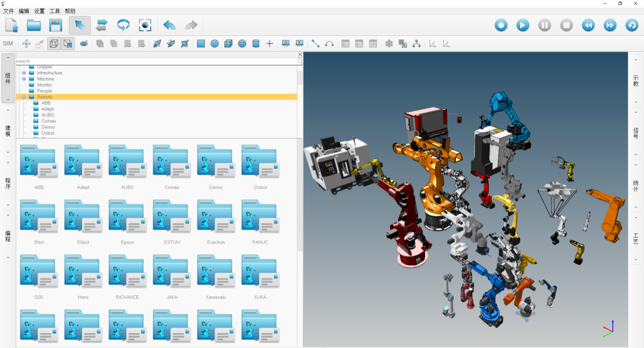Open the 工具 menu
The height and width of the screenshot is (348, 644).
(54, 11)
